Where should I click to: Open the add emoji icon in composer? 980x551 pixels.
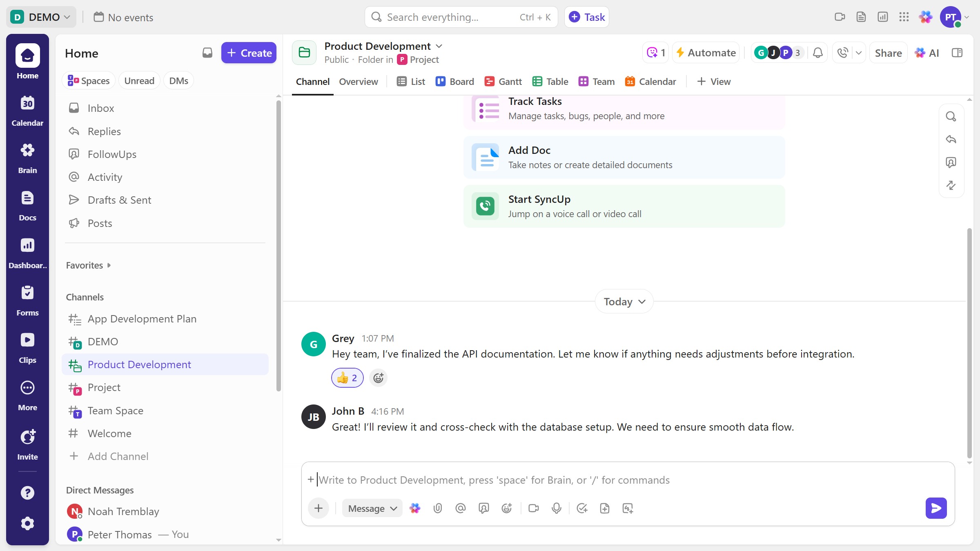click(x=507, y=508)
